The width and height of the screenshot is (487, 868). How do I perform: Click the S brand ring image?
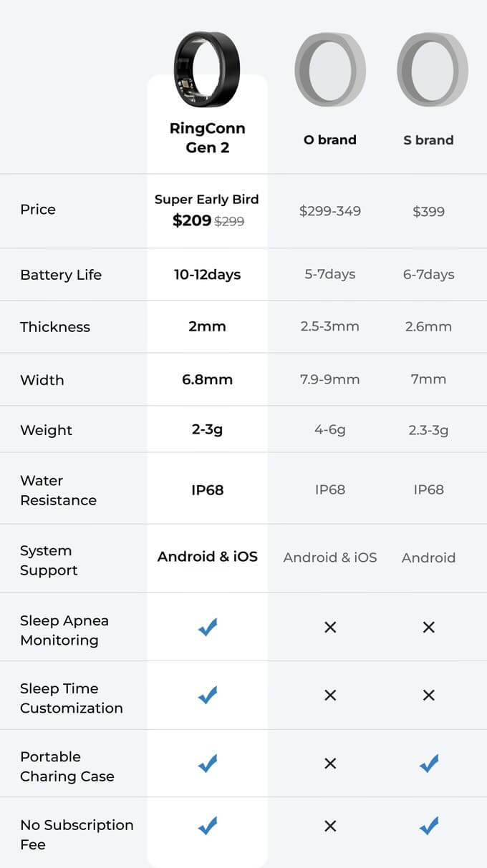pos(432,69)
